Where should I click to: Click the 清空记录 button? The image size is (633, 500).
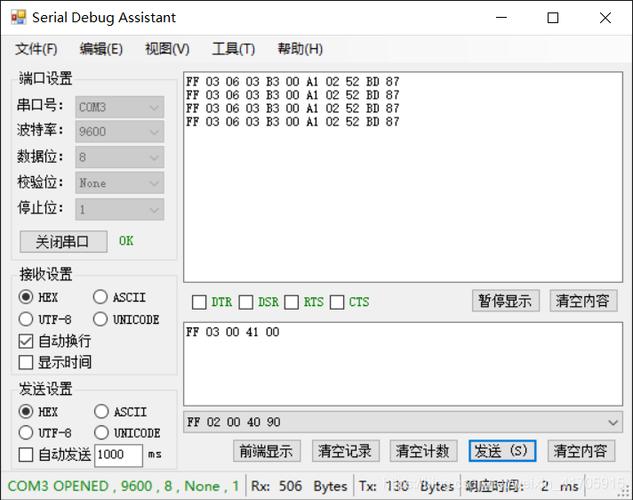tap(345, 451)
